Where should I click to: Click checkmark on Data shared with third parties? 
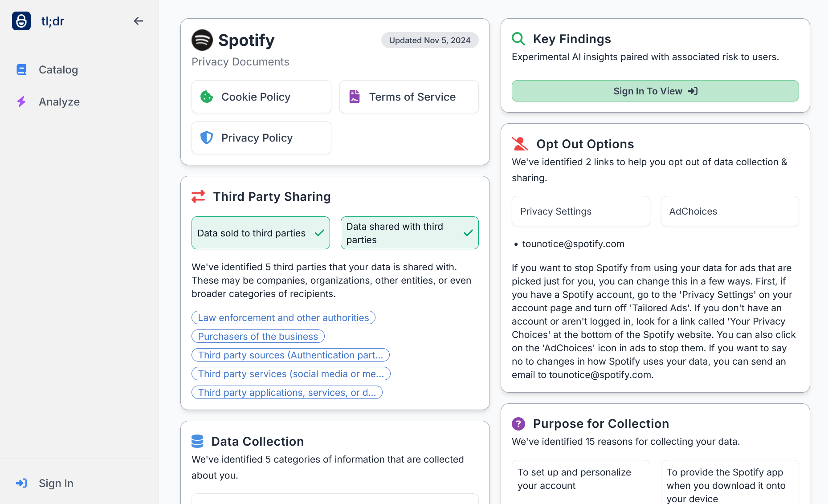coord(468,233)
